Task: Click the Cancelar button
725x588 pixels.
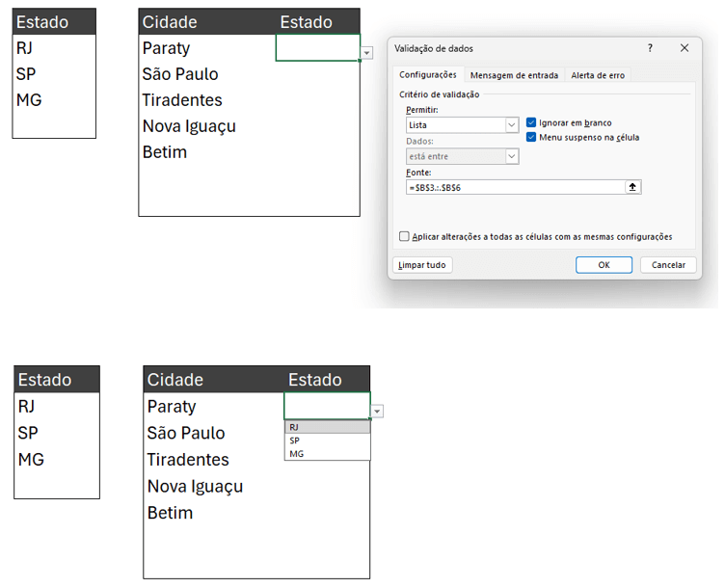Action: tap(668, 265)
